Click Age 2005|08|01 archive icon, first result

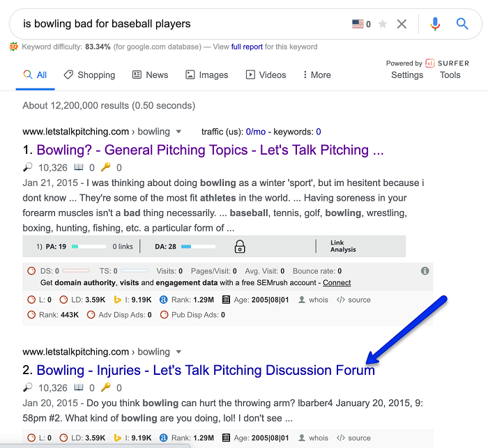pos(227,300)
